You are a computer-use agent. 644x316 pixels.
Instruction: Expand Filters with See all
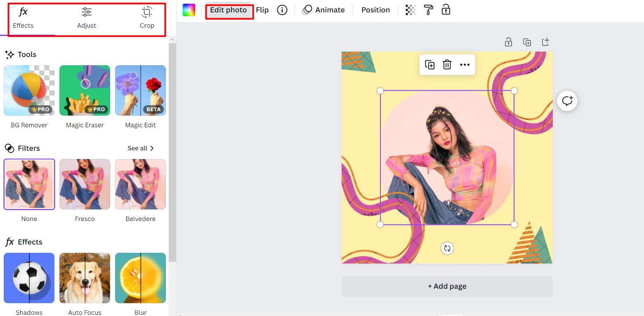[140, 148]
